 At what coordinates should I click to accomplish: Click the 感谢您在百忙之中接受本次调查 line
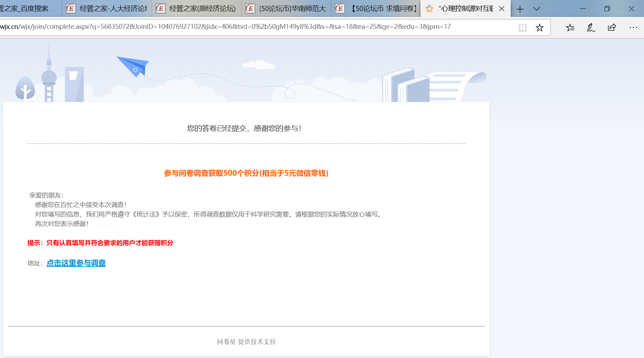pos(81,205)
